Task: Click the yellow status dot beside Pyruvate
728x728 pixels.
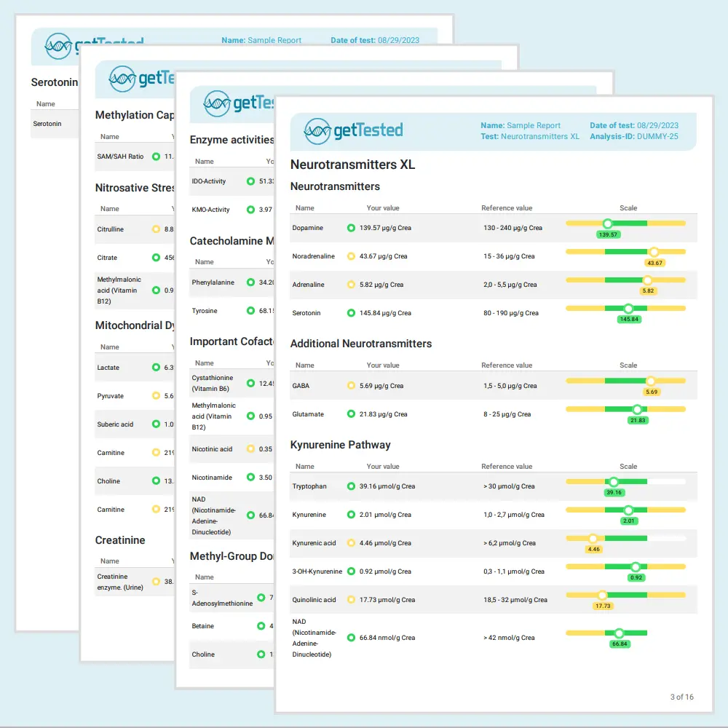Action: 156,396
